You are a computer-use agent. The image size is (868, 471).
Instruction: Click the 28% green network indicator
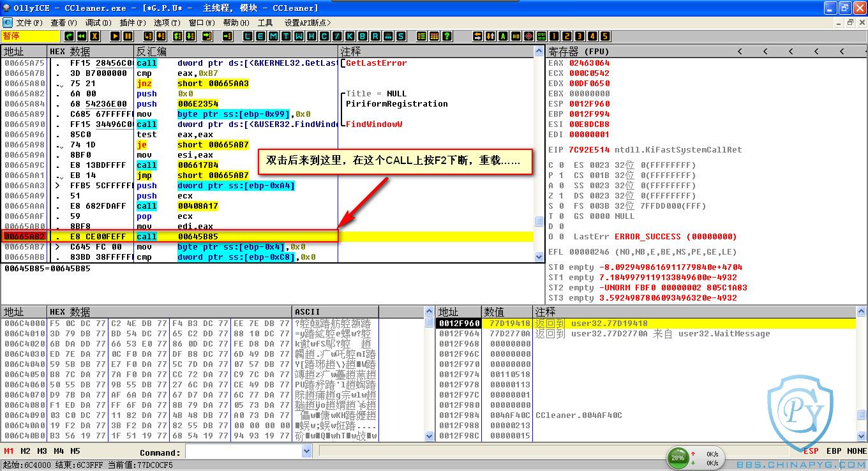[x=679, y=457]
